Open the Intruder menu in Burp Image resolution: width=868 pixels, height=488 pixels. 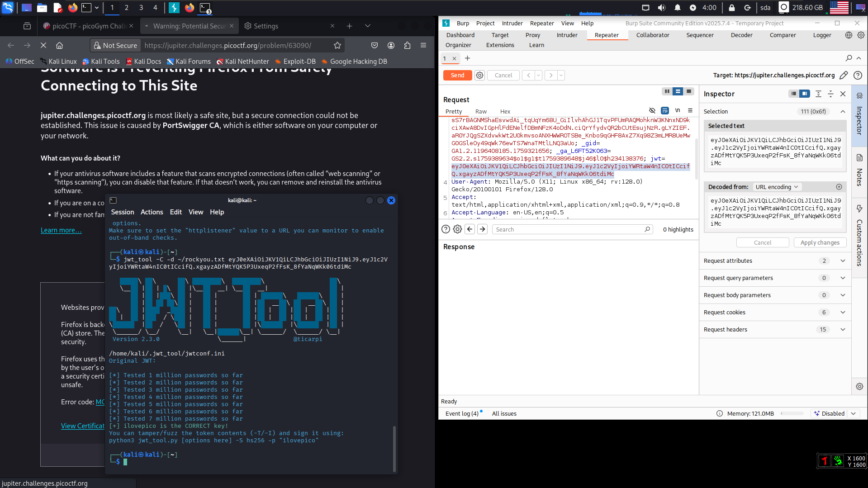click(512, 23)
